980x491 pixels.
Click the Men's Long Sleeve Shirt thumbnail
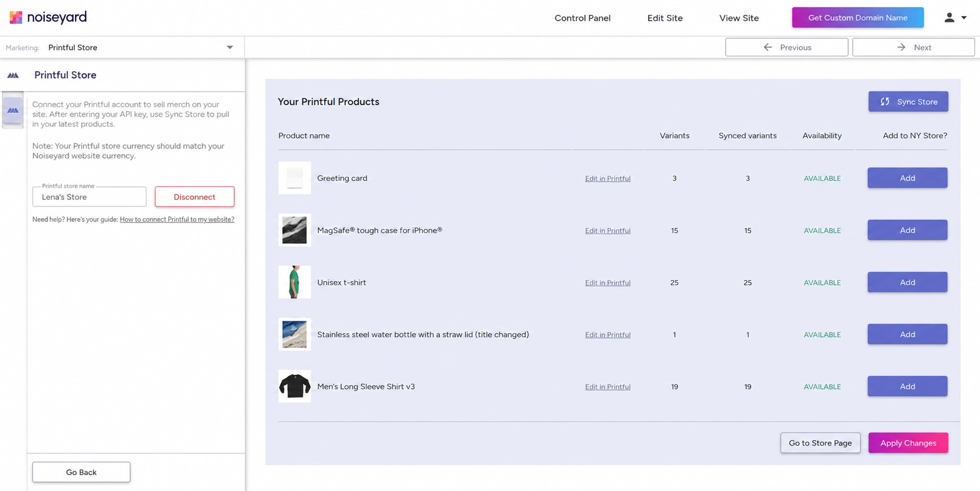[294, 386]
